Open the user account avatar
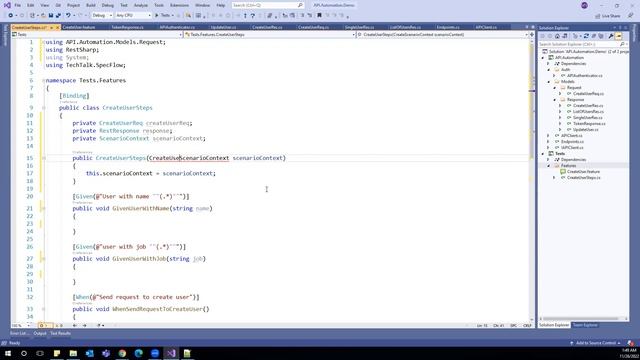Image resolution: width=640 pixels, height=360 pixels. 584,5
